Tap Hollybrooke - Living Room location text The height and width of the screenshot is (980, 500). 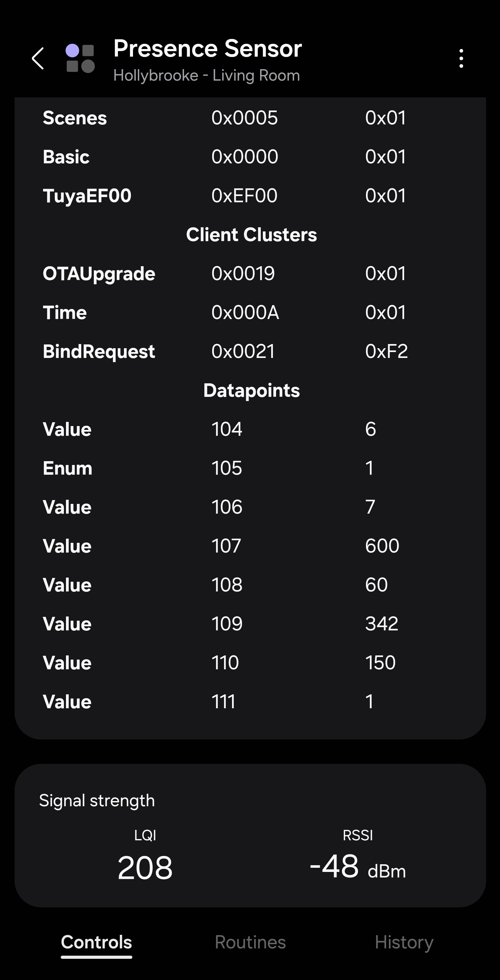point(207,75)
